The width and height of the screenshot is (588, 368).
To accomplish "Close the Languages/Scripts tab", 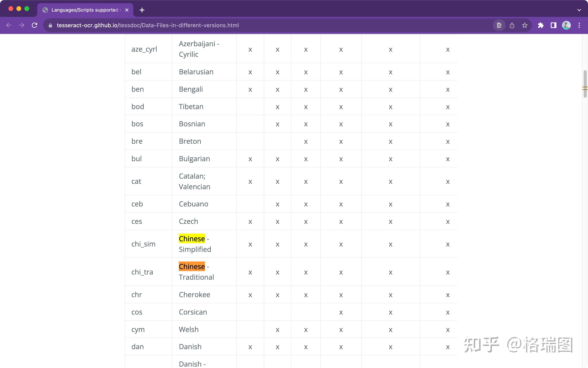I will pos(127,10).
